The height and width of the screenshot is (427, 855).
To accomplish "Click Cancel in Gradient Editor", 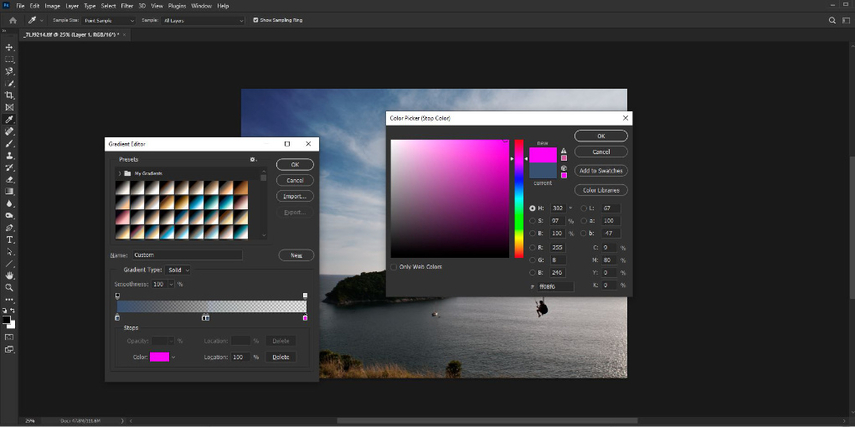I will (295, 180).
